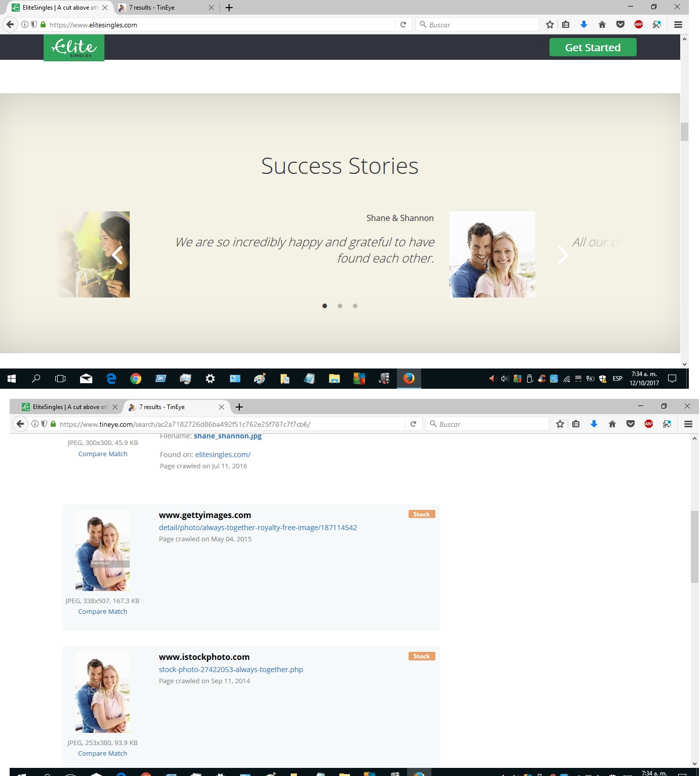Click the AdBlock Plus icon in top toolbar
This screenshot has height=776, width=700.
[x=639, y=24]
